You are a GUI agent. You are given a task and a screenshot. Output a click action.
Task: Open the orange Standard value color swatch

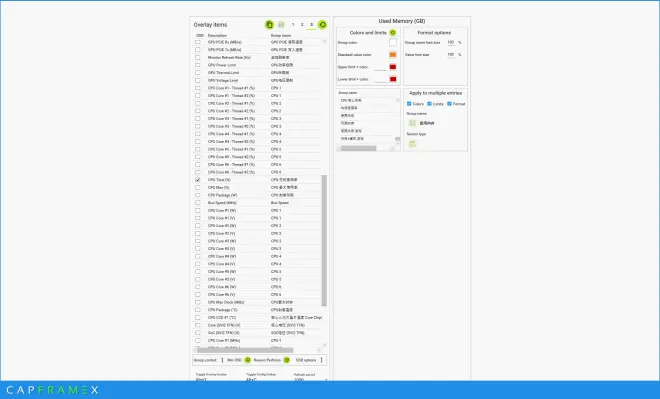pyautogui.click(x=393, y=55)
